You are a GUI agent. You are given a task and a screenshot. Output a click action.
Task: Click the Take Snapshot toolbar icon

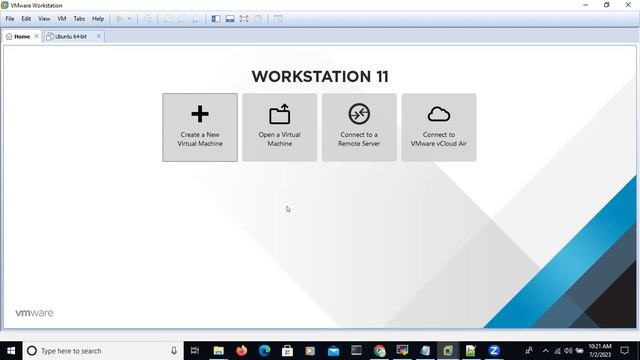click(x=168, y=19)
